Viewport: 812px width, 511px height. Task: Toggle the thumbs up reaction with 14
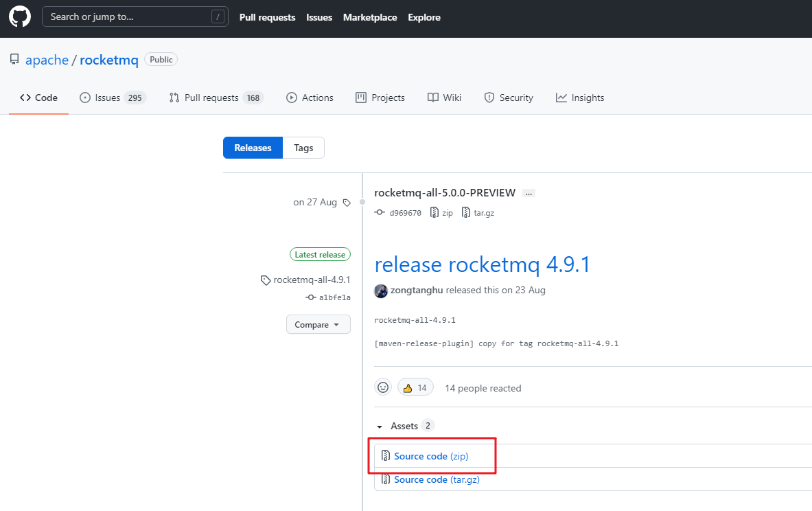pos(415,387)
